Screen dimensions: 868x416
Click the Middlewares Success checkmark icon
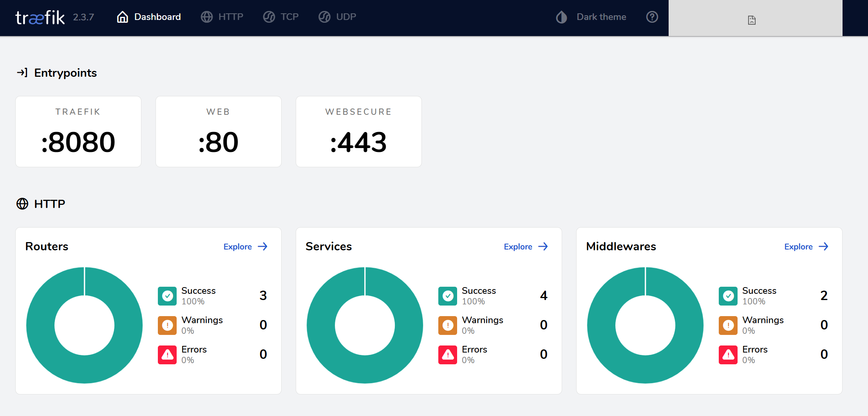tap(728, 296)
